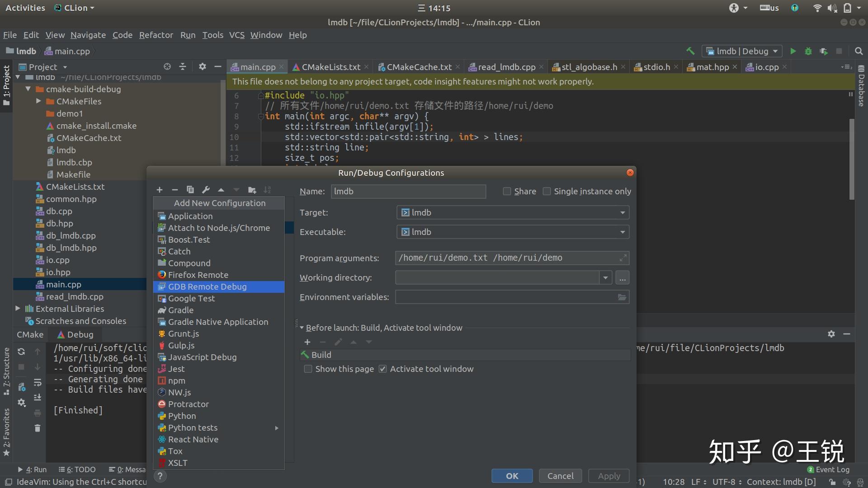Screen dimensions: 868x488
Task: Click the Build hammer icon in toolbar
Action: click(690, 51)
